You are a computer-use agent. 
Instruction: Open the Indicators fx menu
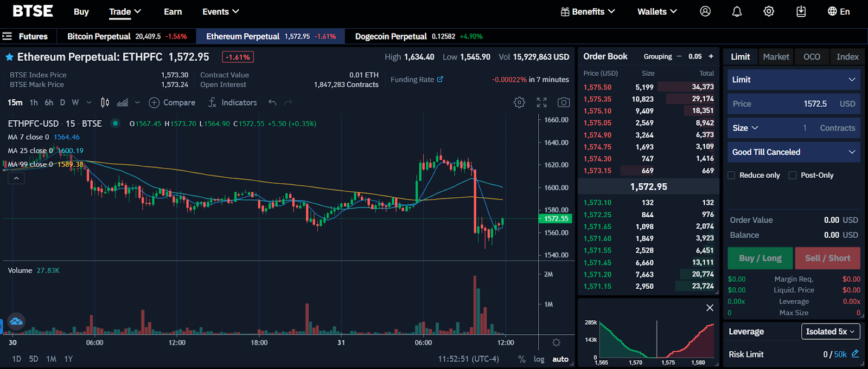click(233, 102)
